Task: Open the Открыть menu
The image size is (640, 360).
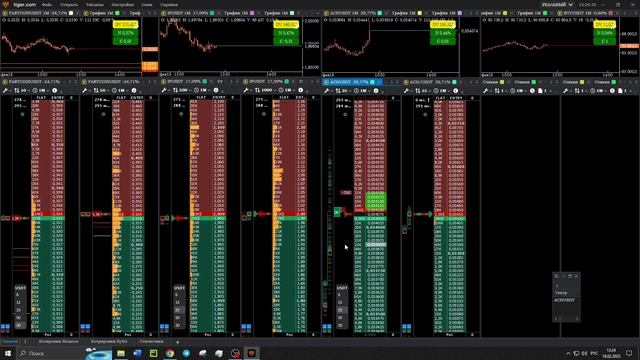Action: [69, 5]
